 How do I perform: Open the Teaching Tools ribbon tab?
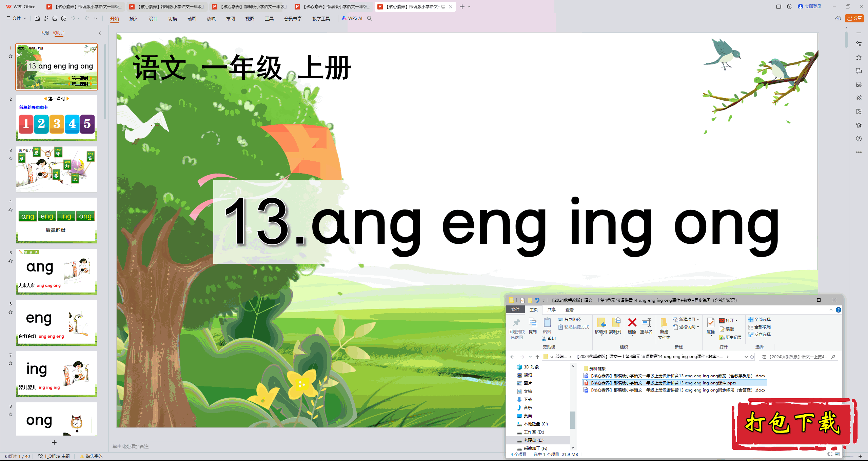(321, 19)
